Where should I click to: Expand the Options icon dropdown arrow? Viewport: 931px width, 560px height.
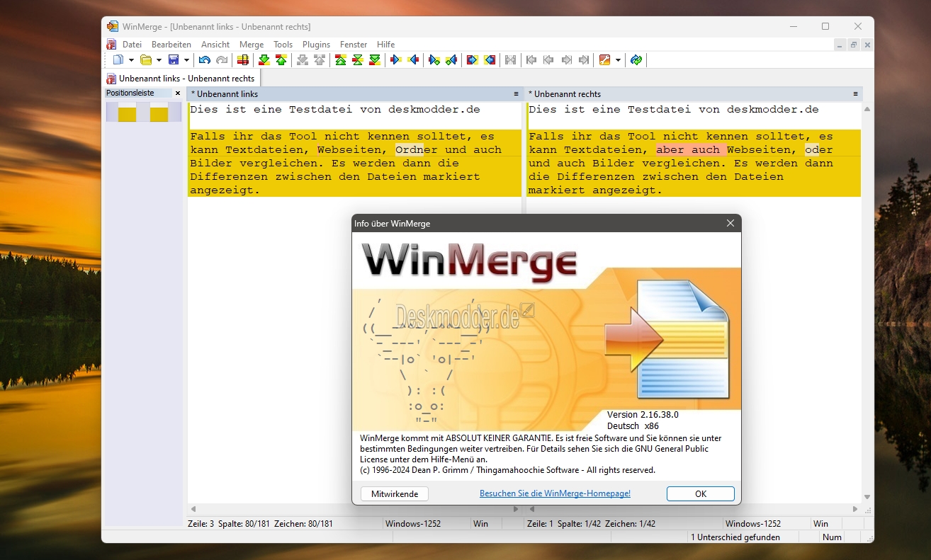click(x=618, y=60)
